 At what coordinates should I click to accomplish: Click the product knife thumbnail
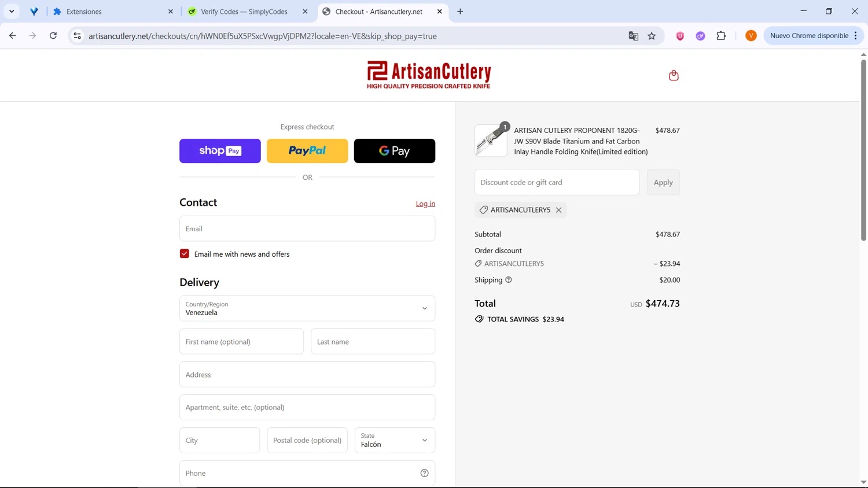click(491, 141)
